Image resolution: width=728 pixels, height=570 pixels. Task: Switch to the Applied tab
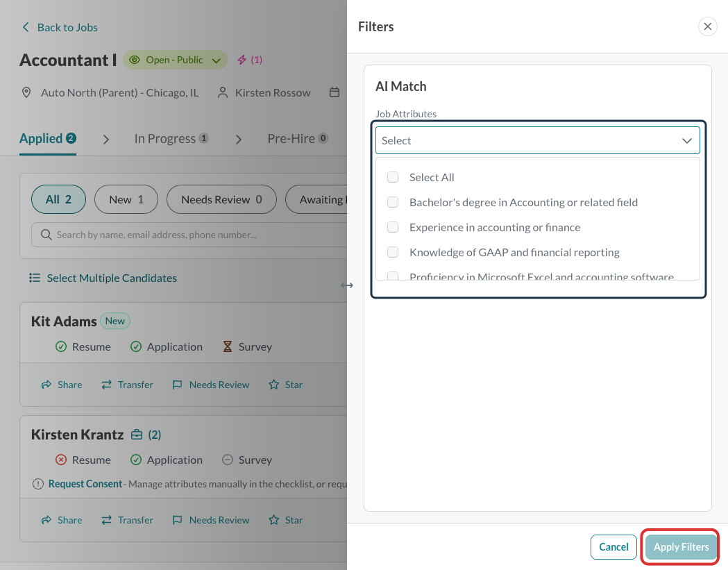(48, 138)
